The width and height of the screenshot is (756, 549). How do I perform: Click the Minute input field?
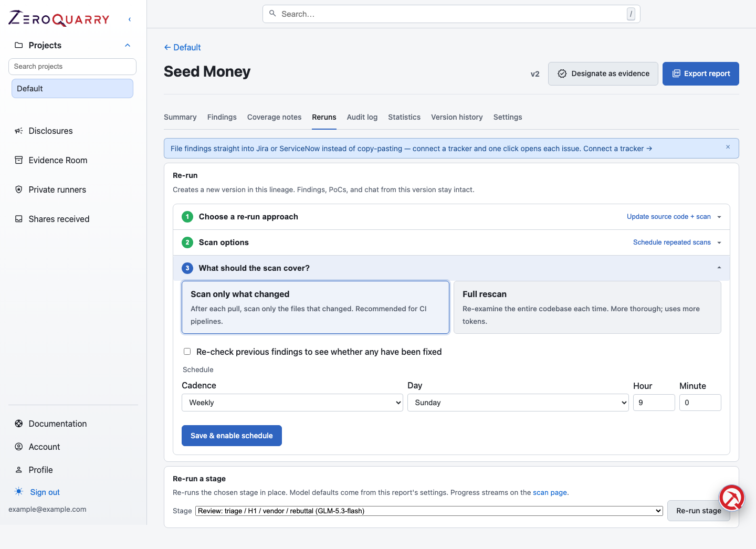pos(700,403)
